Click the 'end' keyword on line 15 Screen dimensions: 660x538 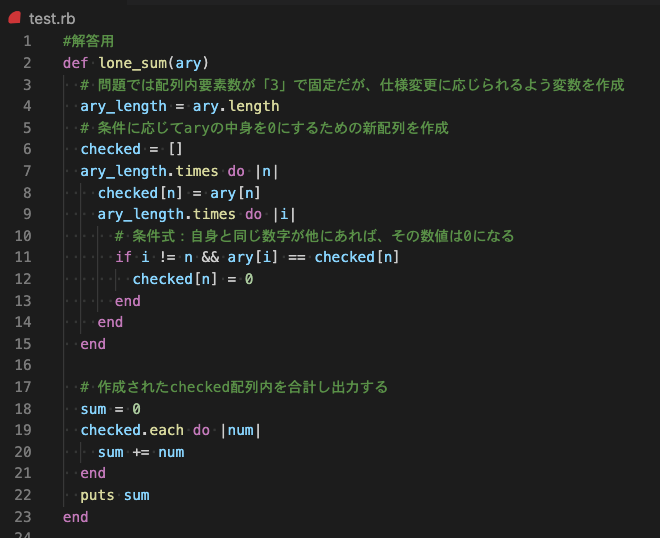[x=93, y=344]
